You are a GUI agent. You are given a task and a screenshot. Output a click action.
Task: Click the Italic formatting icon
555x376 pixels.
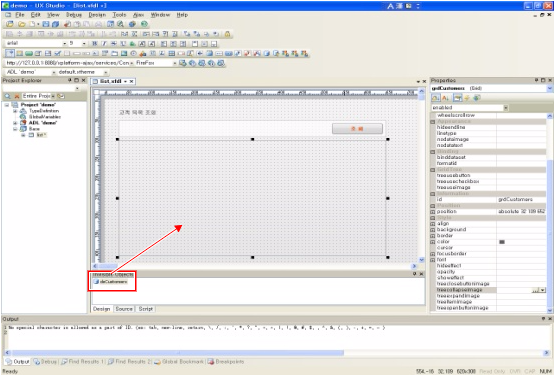click(x=104, y=44)
